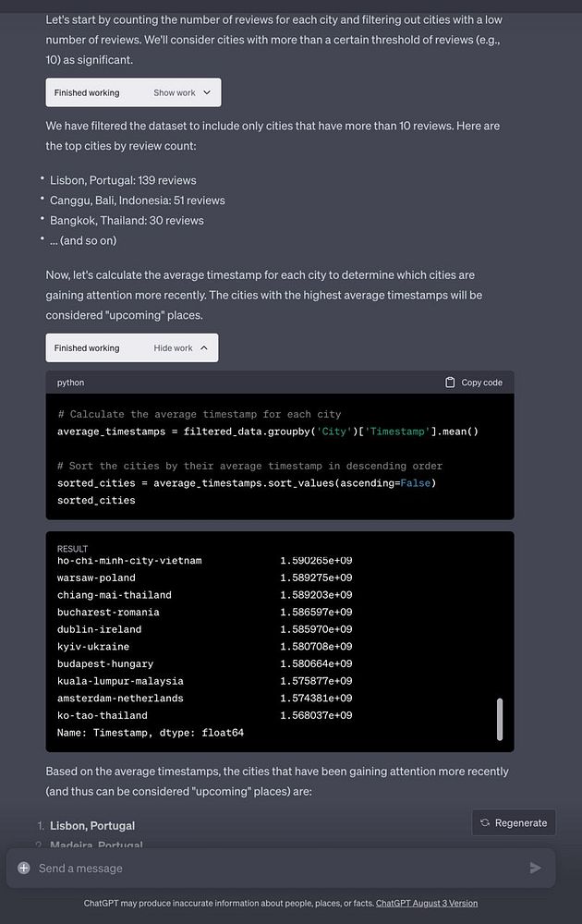Collapse the second Finished working block chevron
Screen dimensions: 582x924
(x=204, y=347)
